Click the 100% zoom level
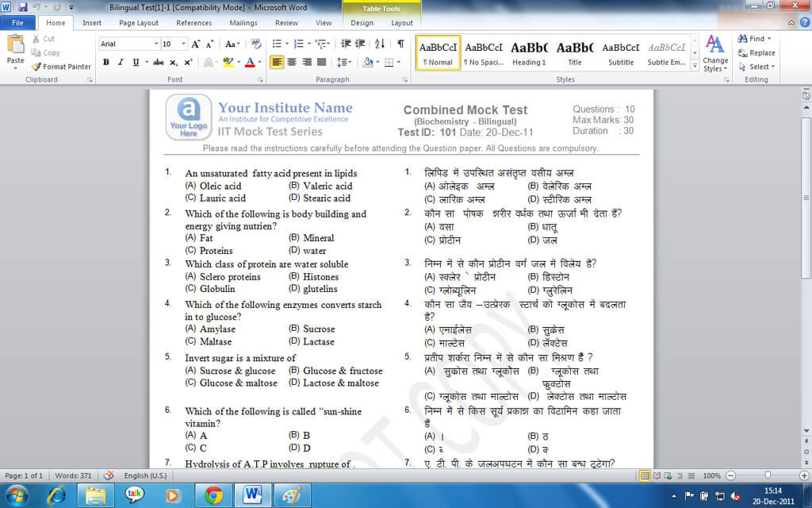 click(x=712, y=475)
